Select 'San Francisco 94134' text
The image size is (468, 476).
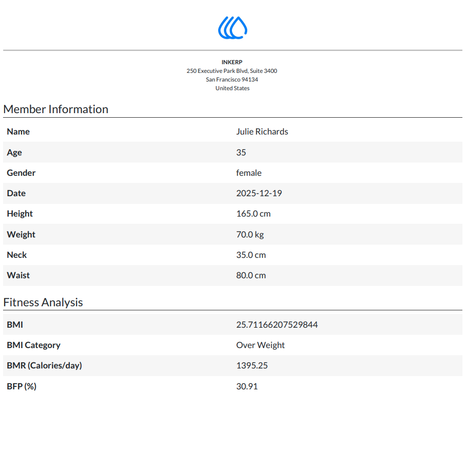[232, 80]
